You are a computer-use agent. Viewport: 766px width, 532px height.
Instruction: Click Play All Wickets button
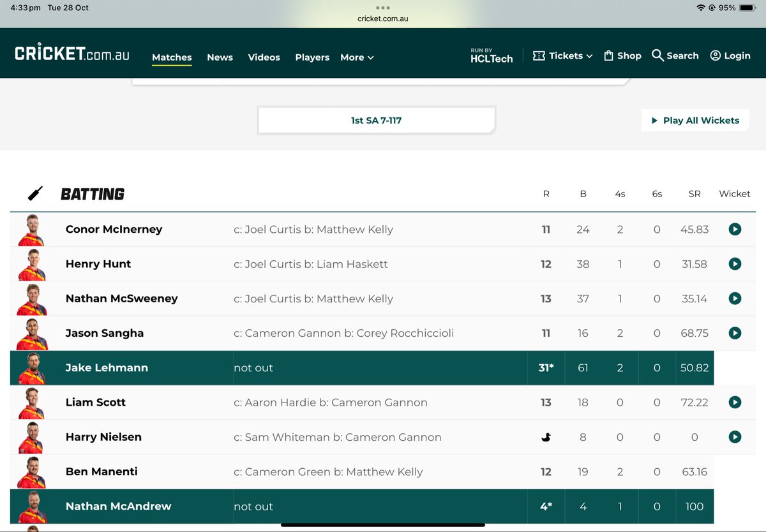[695, 120]
